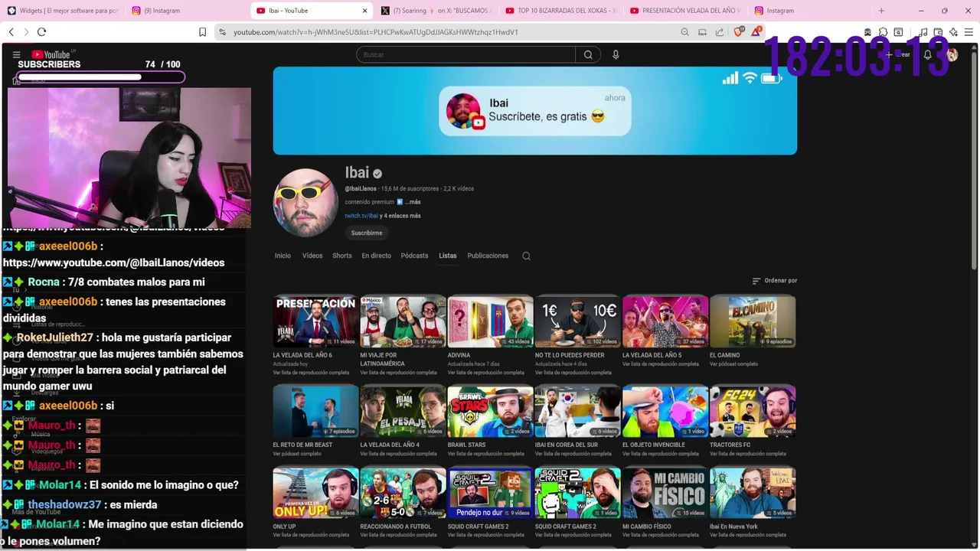
Task: Click the media screenshot icon in address bar
Action: 702,32
